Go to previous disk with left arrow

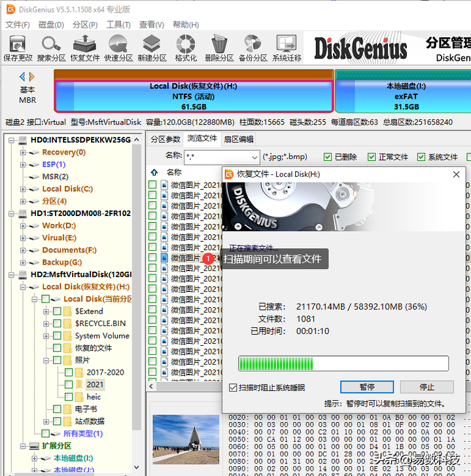[22, 77]
